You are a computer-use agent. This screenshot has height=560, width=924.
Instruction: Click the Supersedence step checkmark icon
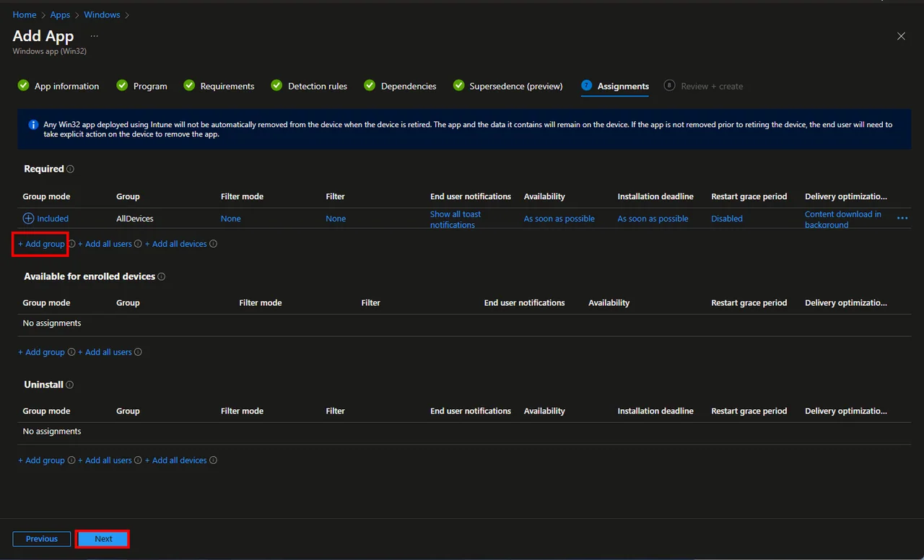coord(458,85)
